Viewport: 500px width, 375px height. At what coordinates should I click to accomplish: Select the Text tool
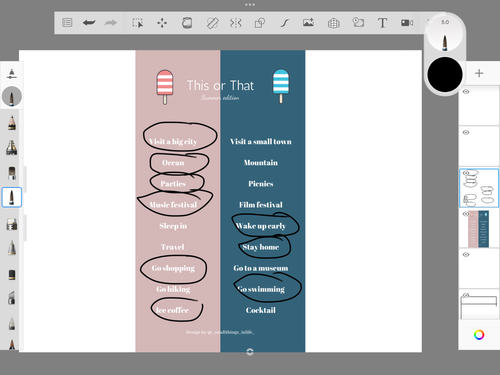point(382,23)
